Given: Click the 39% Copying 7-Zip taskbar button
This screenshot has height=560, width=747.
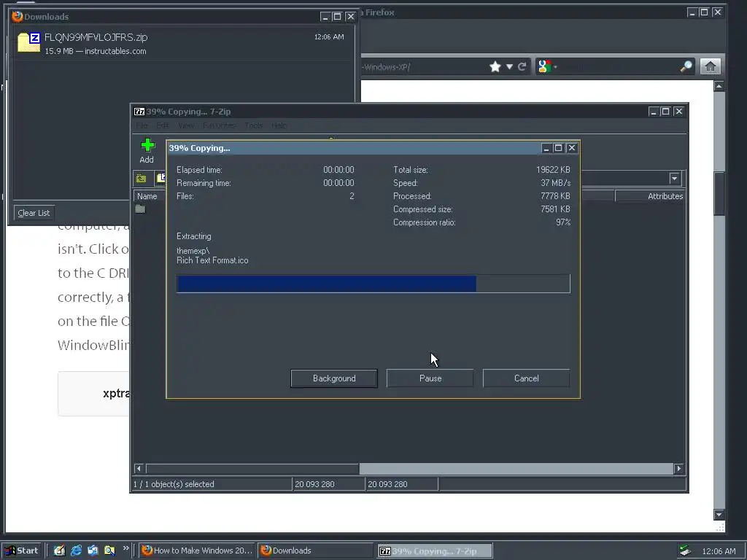Looking at the screenshot, I should pyautogui.click(x=435, y=551).
